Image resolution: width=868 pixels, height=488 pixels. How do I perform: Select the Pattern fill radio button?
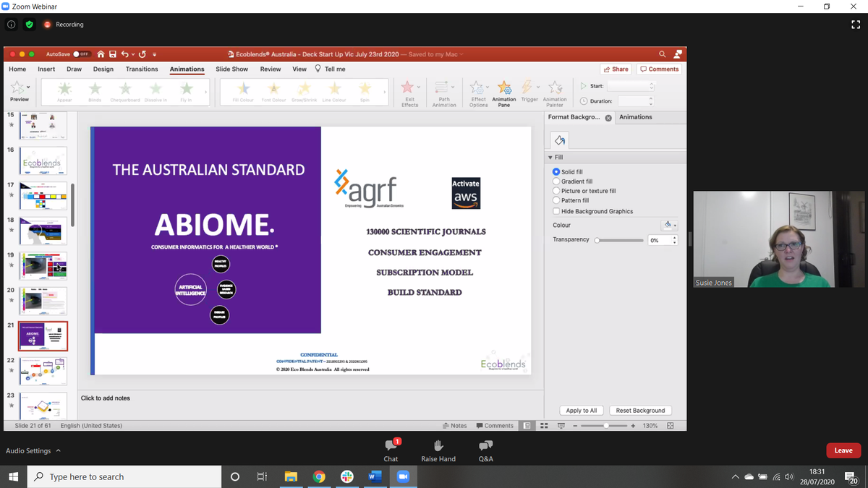pos(556,200)
